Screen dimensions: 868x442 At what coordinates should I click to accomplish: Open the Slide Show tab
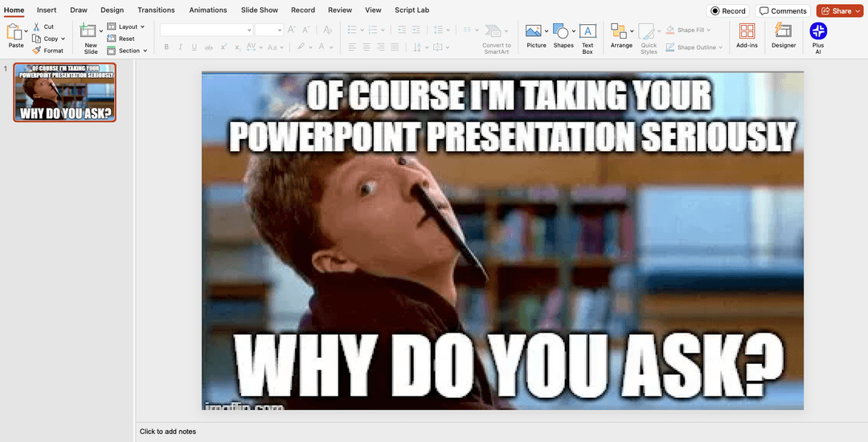[x=260, y=10]
